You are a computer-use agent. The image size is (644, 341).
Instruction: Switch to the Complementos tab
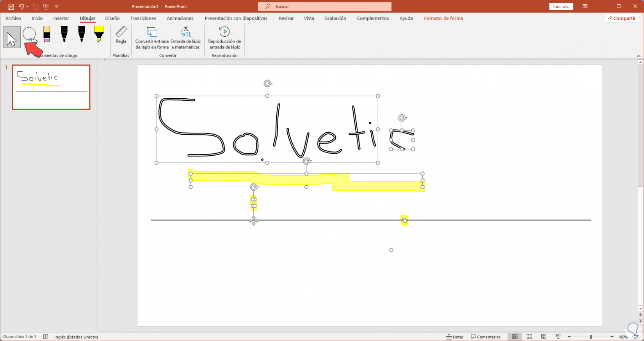point(373,18)
